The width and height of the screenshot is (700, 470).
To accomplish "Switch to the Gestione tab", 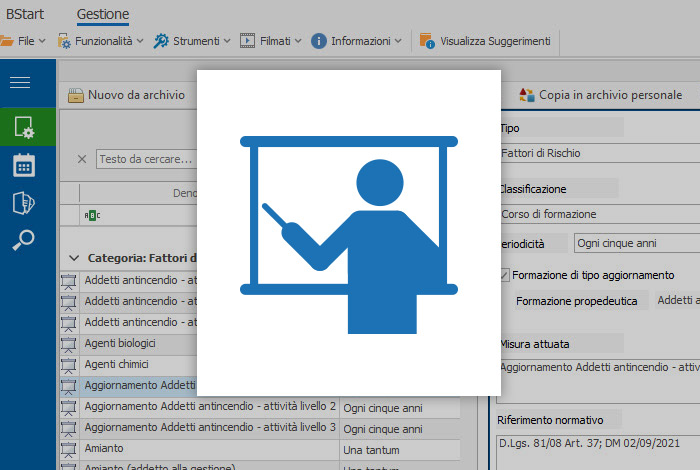I will click(103, 15).
